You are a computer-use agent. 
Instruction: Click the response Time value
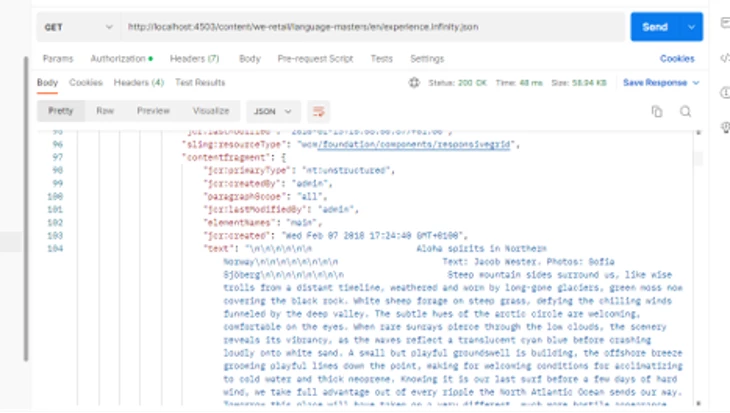[531, 83]
